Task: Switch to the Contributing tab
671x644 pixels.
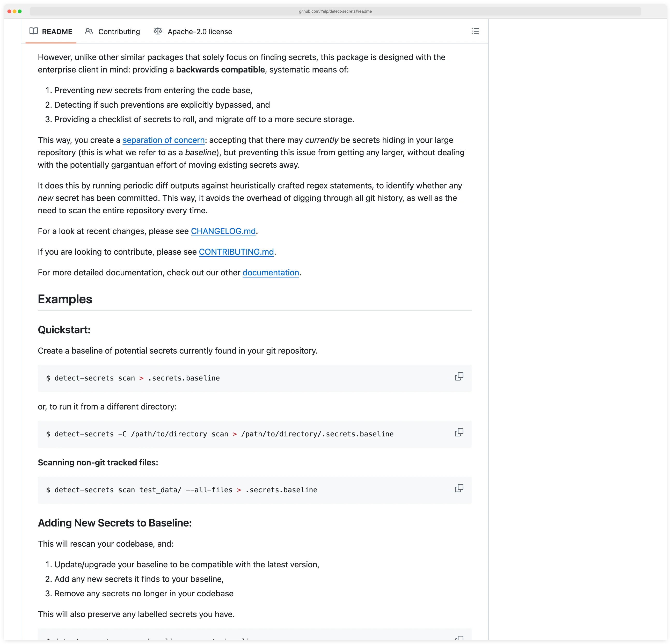Action: (x=119, y=32)
